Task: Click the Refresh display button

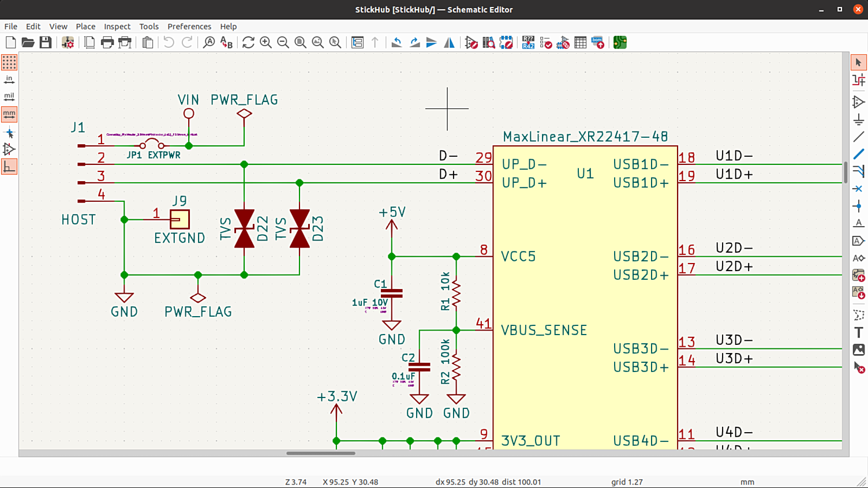Action: 248,43
